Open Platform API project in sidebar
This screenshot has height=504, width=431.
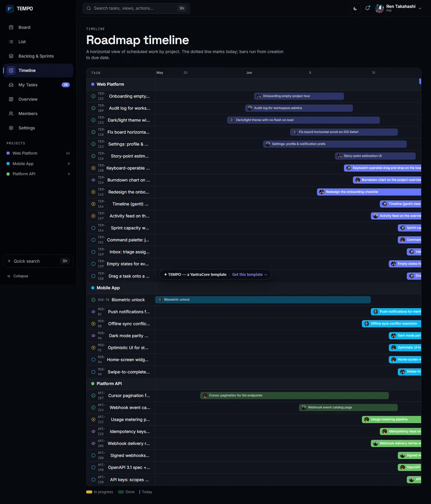pyautogui.click(x=38, y=174)
